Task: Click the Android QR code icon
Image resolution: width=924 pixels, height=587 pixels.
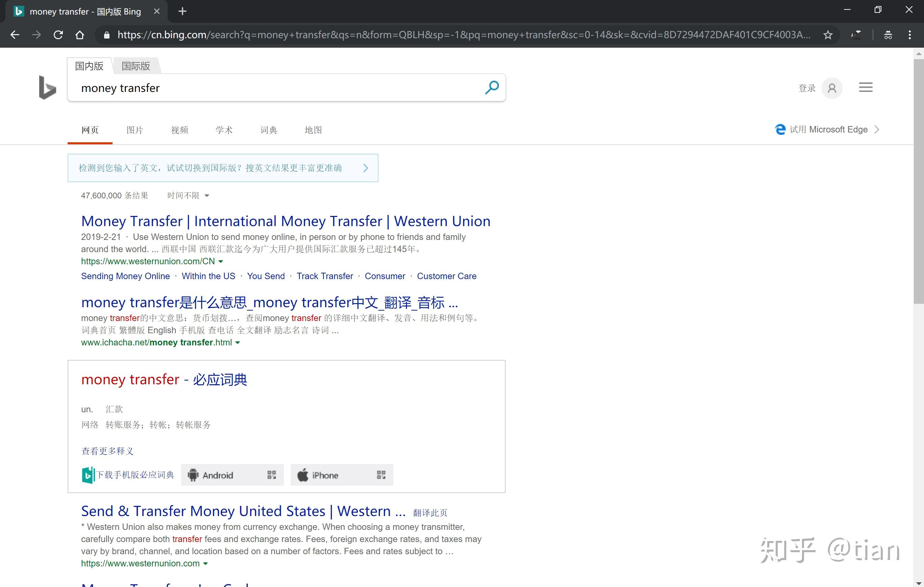Action: coord(272,475)
